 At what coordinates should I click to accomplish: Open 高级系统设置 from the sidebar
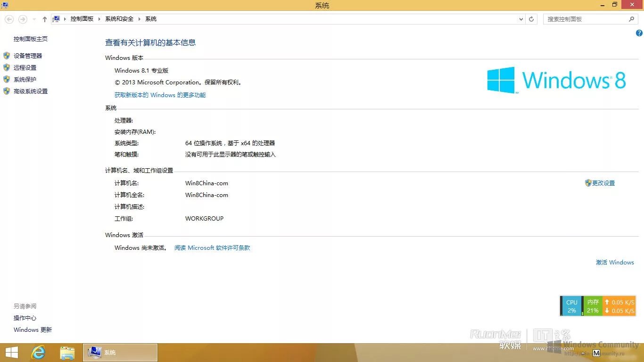pos(31,91)
